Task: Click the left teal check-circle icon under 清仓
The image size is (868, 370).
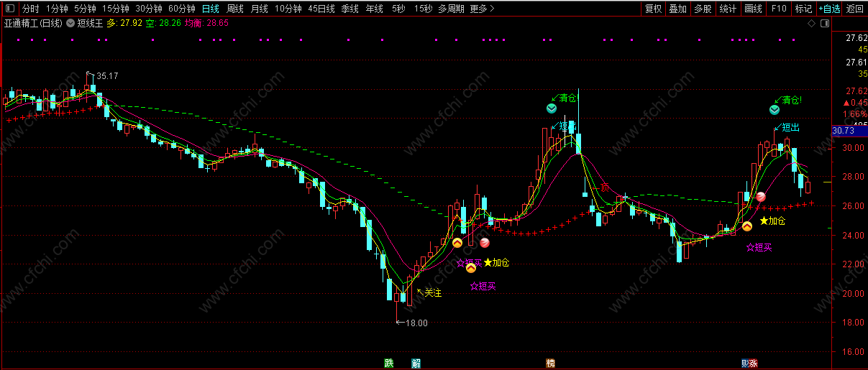Action: click(551, 108)
